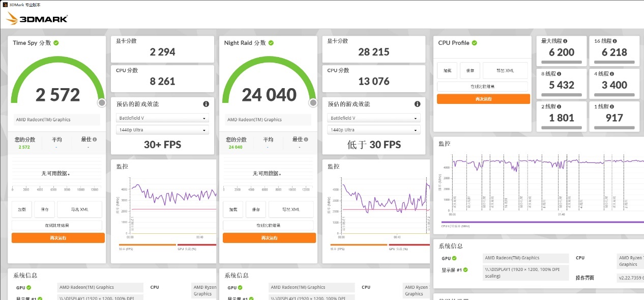Open the 1440p Ultra dropdown in Night Raid
644x300 pixels.
click(x=373, y=129)
